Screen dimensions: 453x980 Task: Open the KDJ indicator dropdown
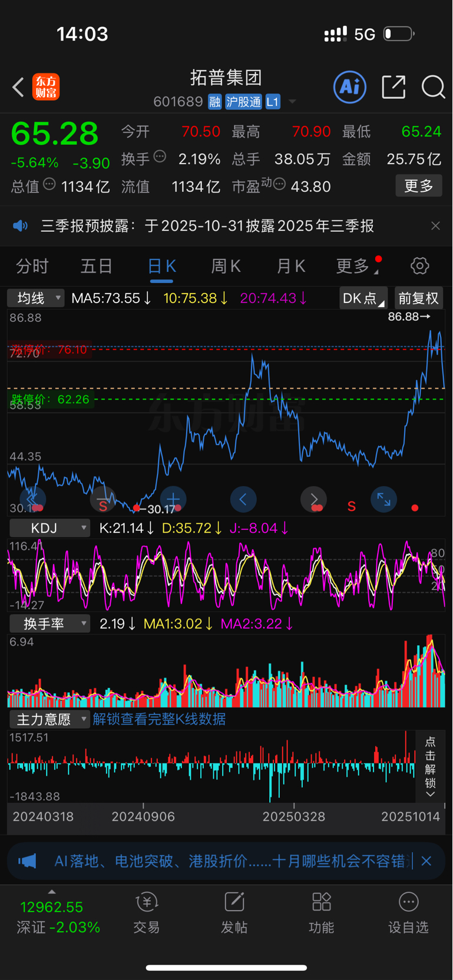[49, 528]
